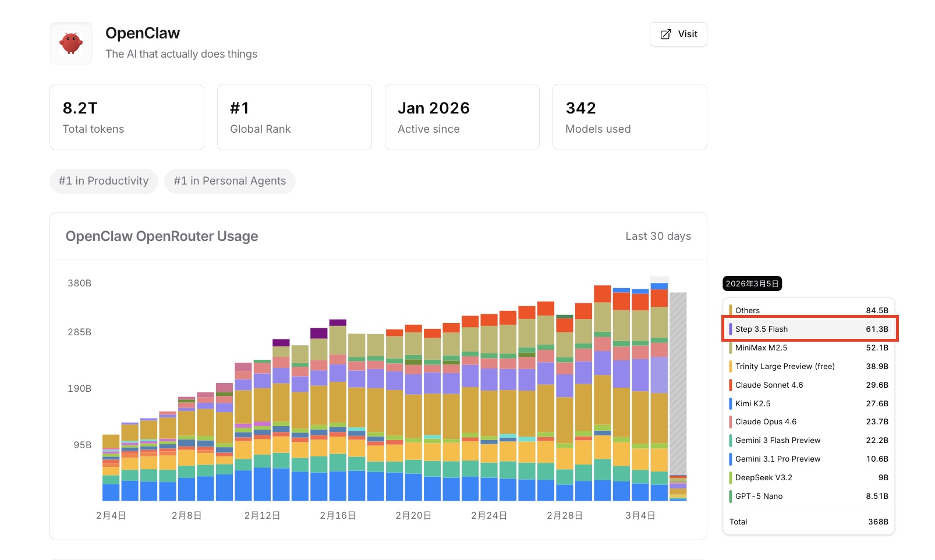Click the Step 3.5 Flash legend row

[x=809, y=329]
